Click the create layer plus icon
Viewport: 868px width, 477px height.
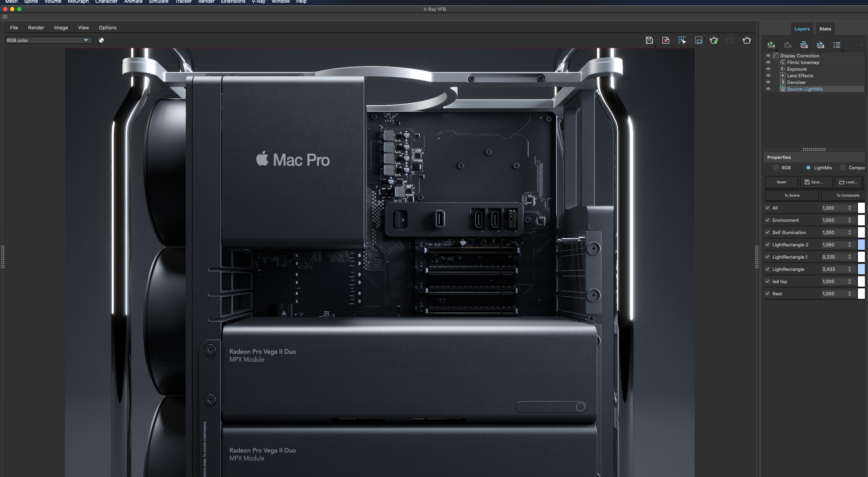771,44
